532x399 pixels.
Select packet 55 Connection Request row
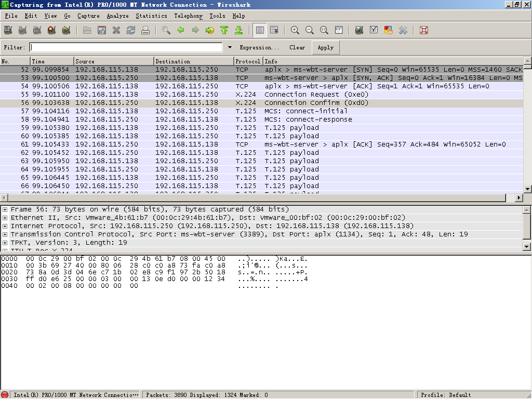tap(262, 95)
